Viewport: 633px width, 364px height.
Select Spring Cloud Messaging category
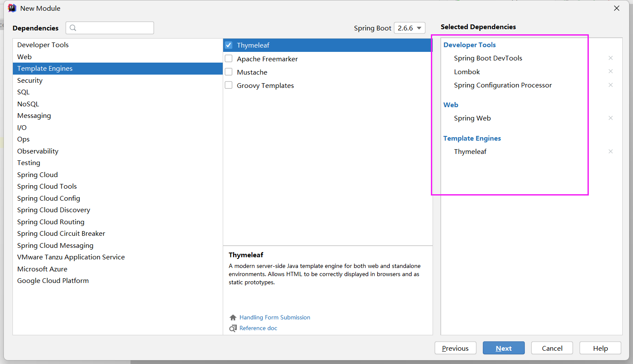[118, 245]
